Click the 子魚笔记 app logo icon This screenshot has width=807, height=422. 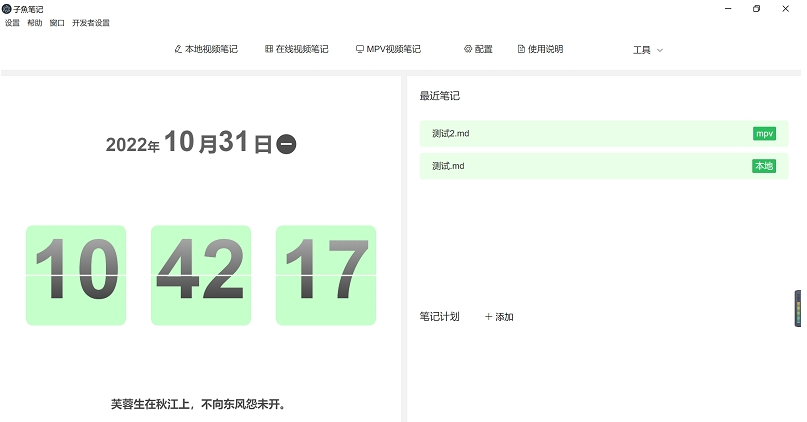[x=7, y=9]
